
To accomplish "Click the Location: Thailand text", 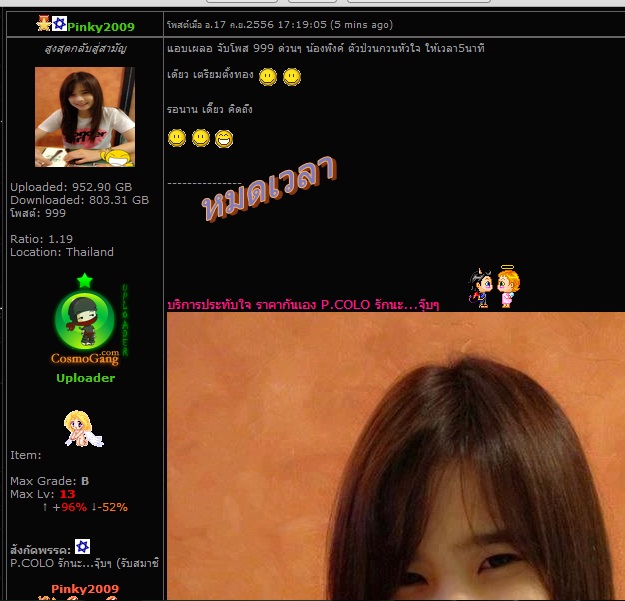I will coord(62,252).
